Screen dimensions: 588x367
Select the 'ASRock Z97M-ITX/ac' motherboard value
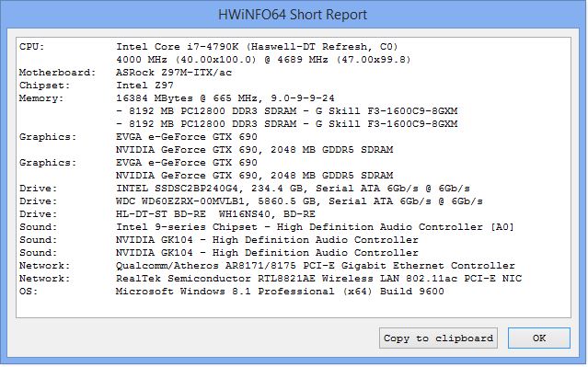point(174,73)
